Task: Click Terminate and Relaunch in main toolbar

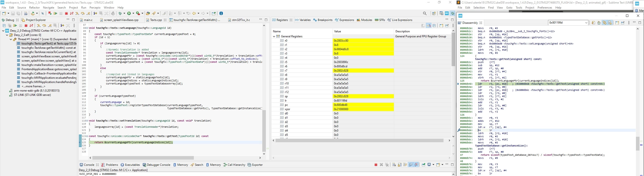Action: 50,14
